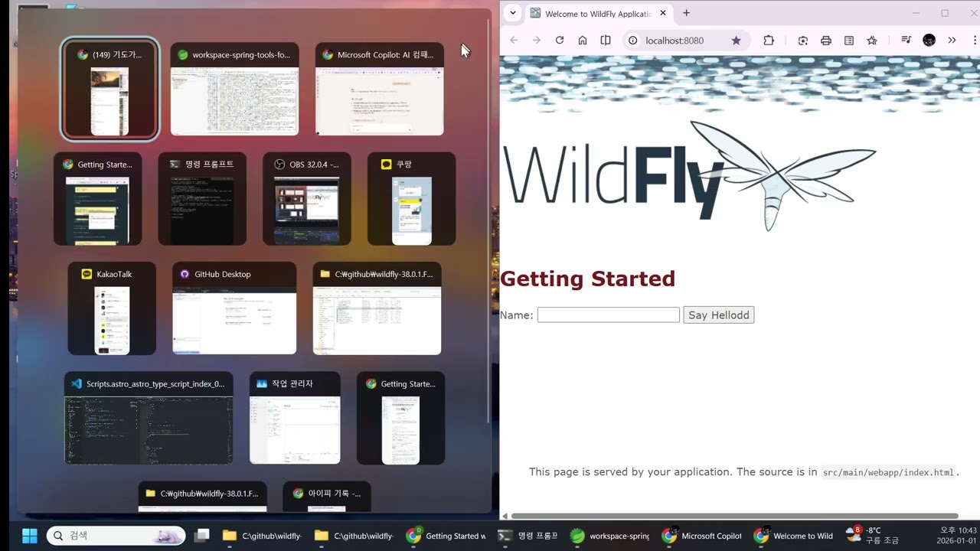
Task: Show more toolbar items chevron
Action: (x=952, y=41)
